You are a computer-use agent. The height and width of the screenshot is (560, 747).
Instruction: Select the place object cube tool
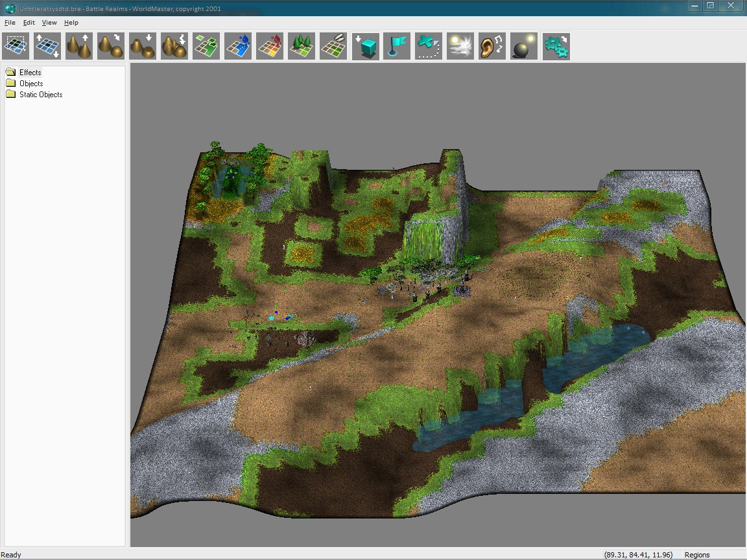[x=366, y=46]
